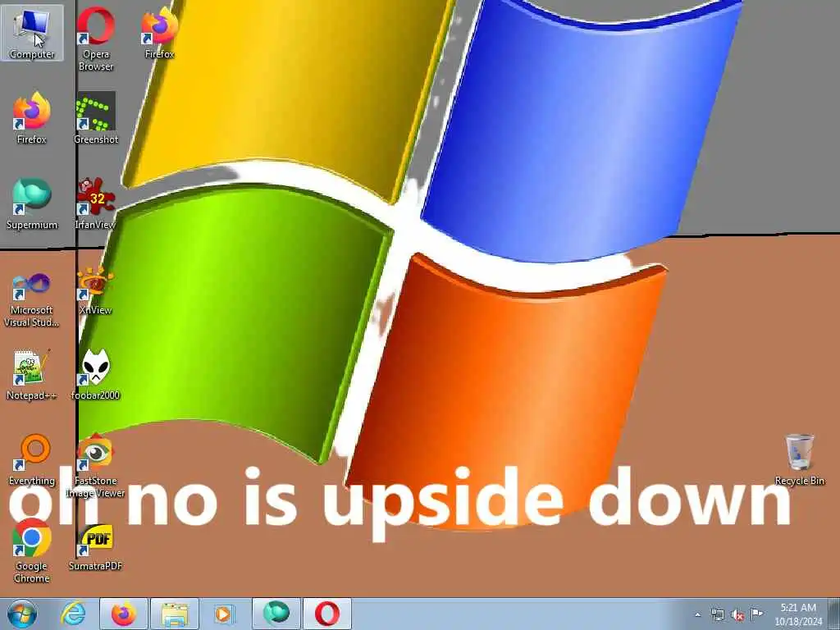The width and height of the screenshot is (840, 630).
Task: Select the Firefox shortcut beside Opera Browser
Action: (160, 33)
